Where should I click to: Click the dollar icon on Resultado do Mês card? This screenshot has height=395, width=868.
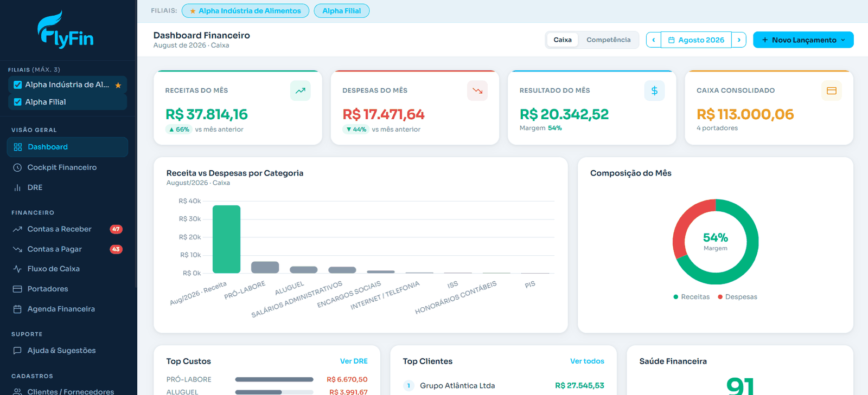click(x=654, y=90)
